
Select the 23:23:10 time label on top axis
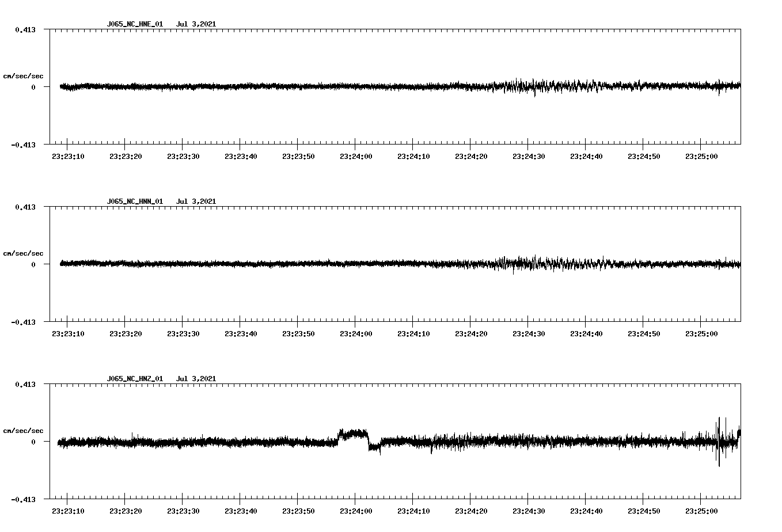tap(67, 155)
